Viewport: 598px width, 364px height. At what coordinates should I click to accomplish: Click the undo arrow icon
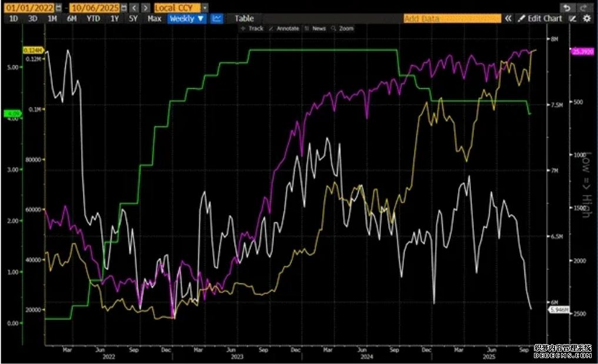[x=567, y=8]
